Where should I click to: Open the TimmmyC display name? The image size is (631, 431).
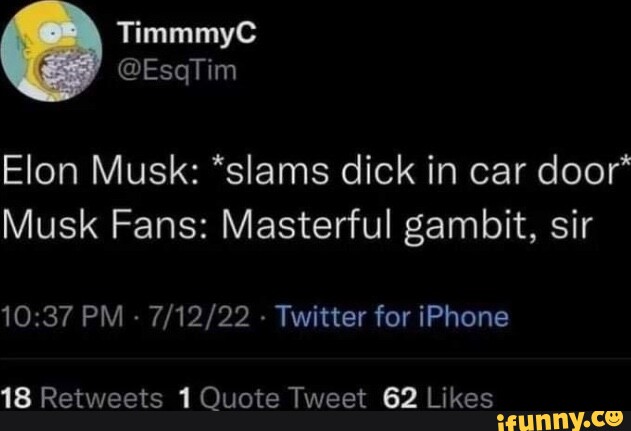(x=187, y=32)
